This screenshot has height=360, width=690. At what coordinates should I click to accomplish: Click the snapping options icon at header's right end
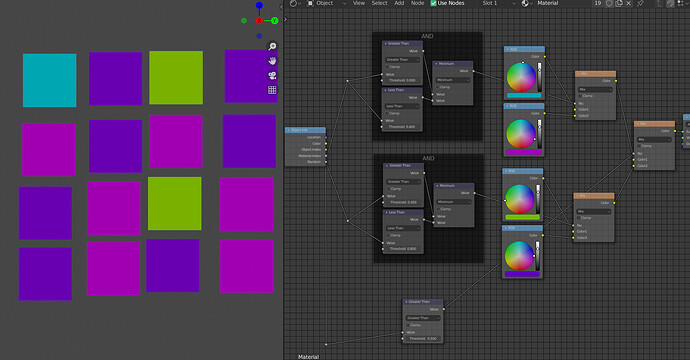click(680, 3)
